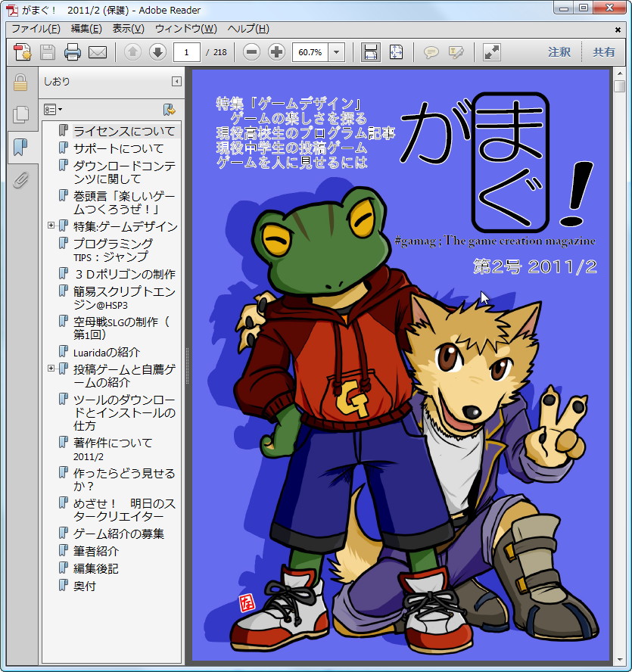Select the ゲーム紹介の募集 bookmark
Viewport: 632px width, 672px height.
[118, 534]
